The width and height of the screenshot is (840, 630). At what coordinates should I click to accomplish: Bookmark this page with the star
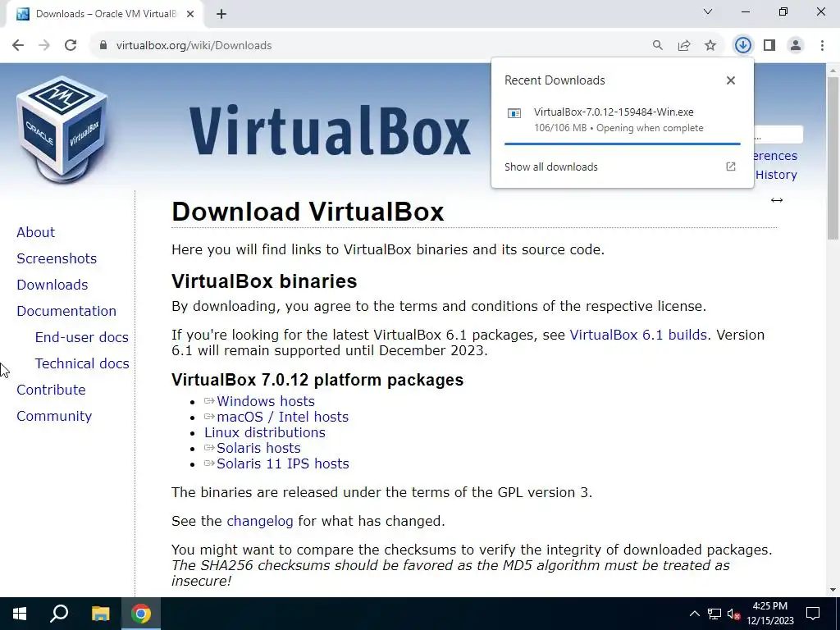tap(710, 46)
